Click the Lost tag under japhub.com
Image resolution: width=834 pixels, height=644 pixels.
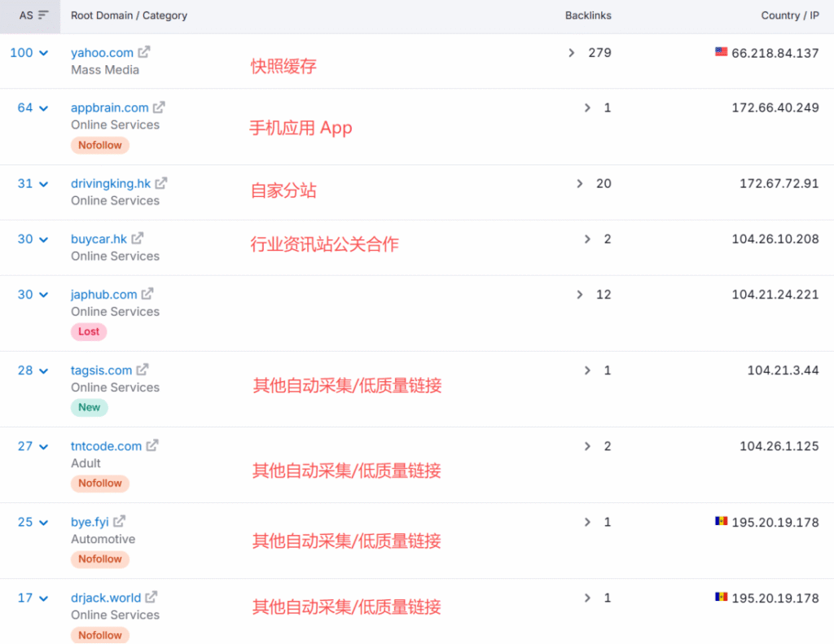click(x=89, y=331)
